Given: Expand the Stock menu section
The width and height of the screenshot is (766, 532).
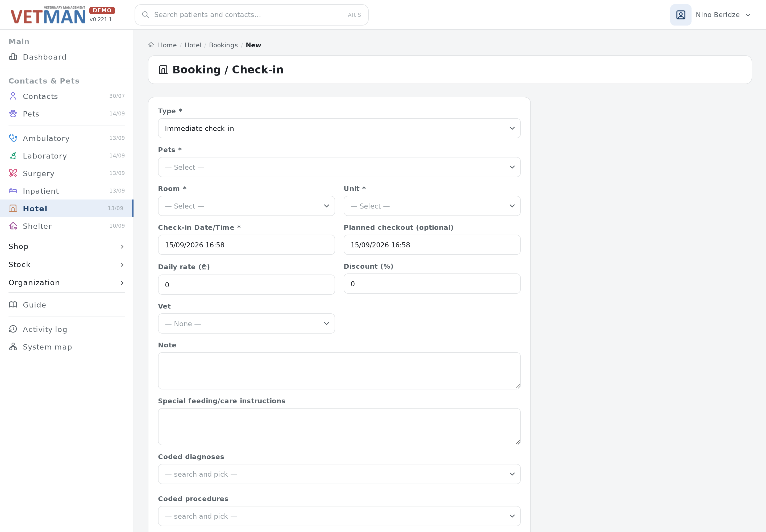Looking at the screenshot, I should [x=67, y=264].
